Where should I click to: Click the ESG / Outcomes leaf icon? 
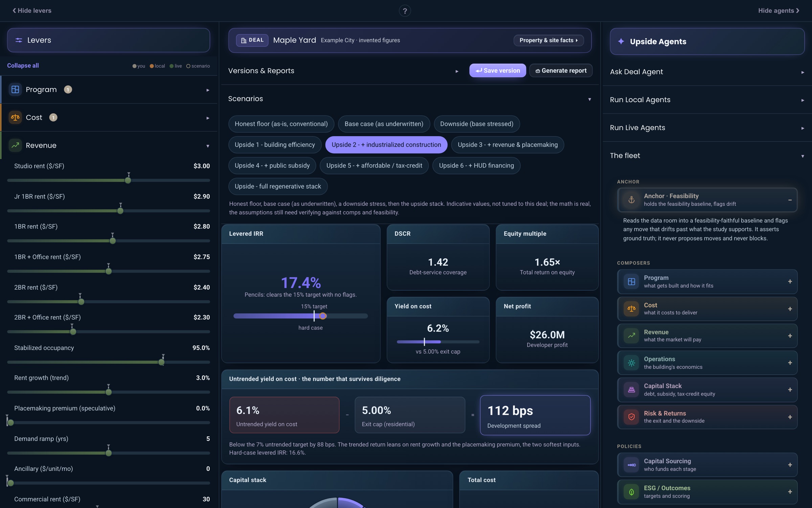631,492
